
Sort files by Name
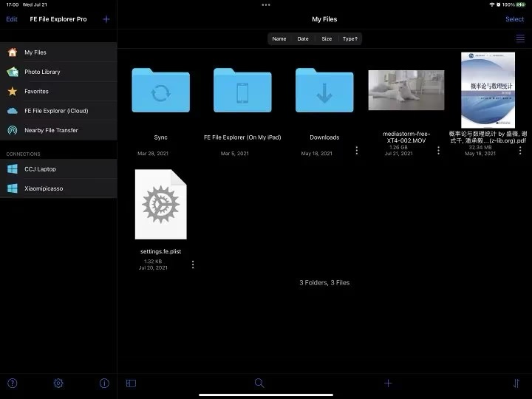click(x=279, y=38)
